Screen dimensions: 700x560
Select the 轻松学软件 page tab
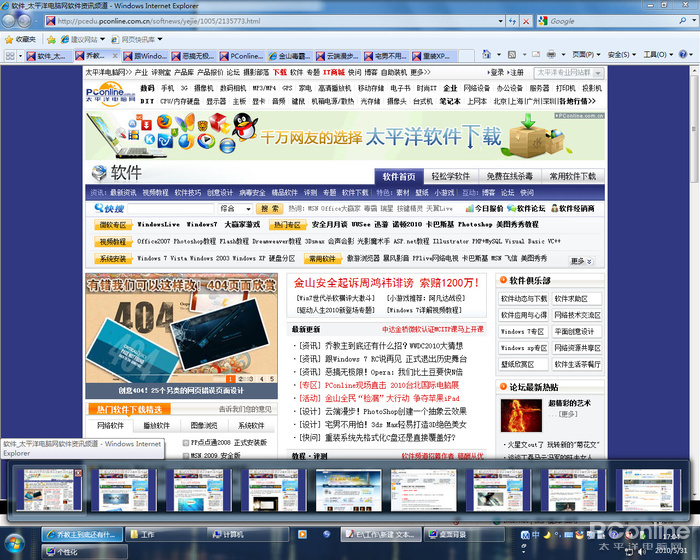[450, 176]
